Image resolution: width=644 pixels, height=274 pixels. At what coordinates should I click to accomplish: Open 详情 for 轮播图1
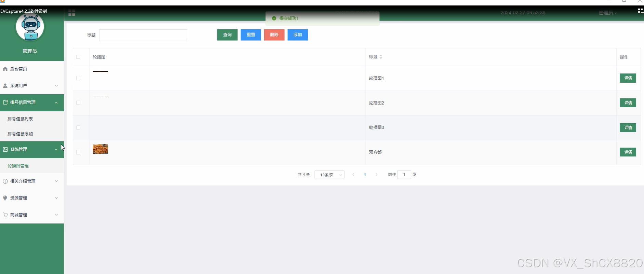tap(628, 78)
